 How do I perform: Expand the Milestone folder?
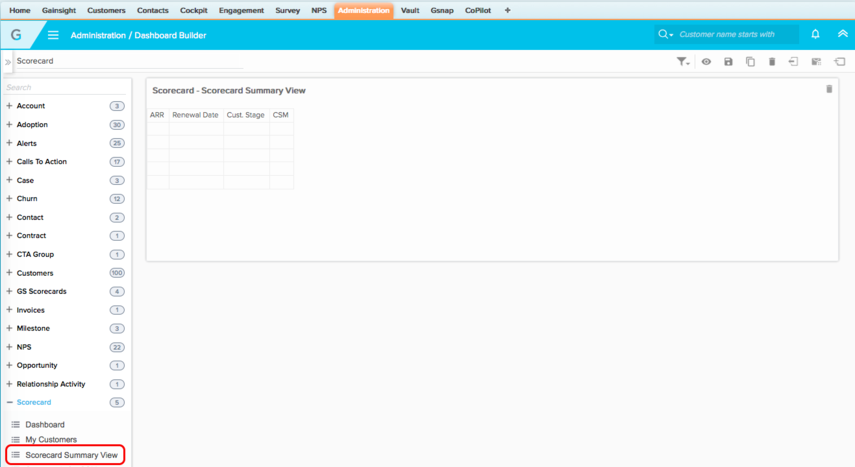point(9,328)
